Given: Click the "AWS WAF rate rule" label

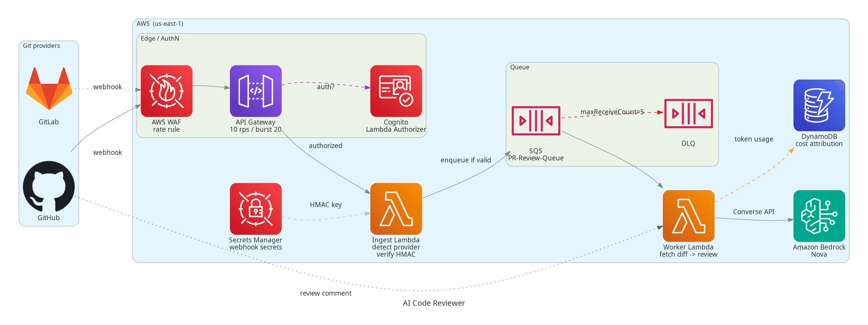Looking at the screenshot, I should tap(166, 126).
